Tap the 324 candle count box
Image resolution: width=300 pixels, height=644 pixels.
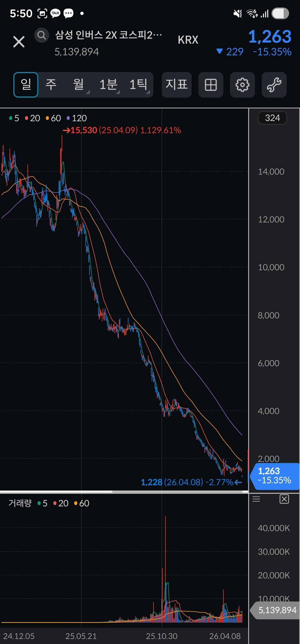click(x=272, y=118)
